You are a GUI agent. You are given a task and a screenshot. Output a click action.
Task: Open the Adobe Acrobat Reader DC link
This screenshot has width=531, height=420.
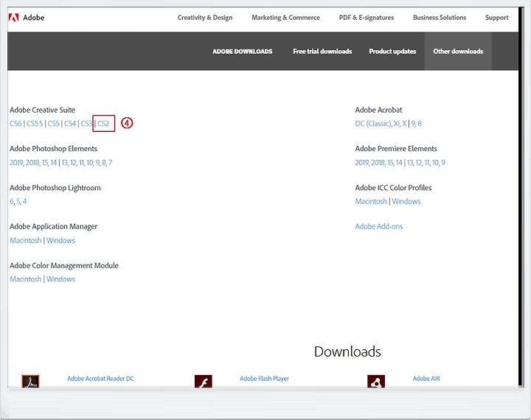click(x=100, y=379)
